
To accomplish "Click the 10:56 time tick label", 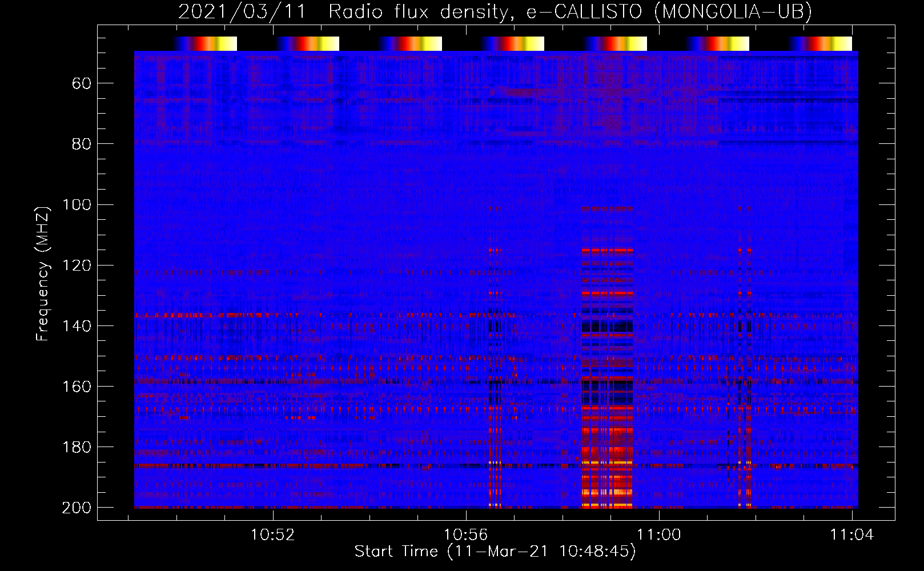I will pos(466,535).
